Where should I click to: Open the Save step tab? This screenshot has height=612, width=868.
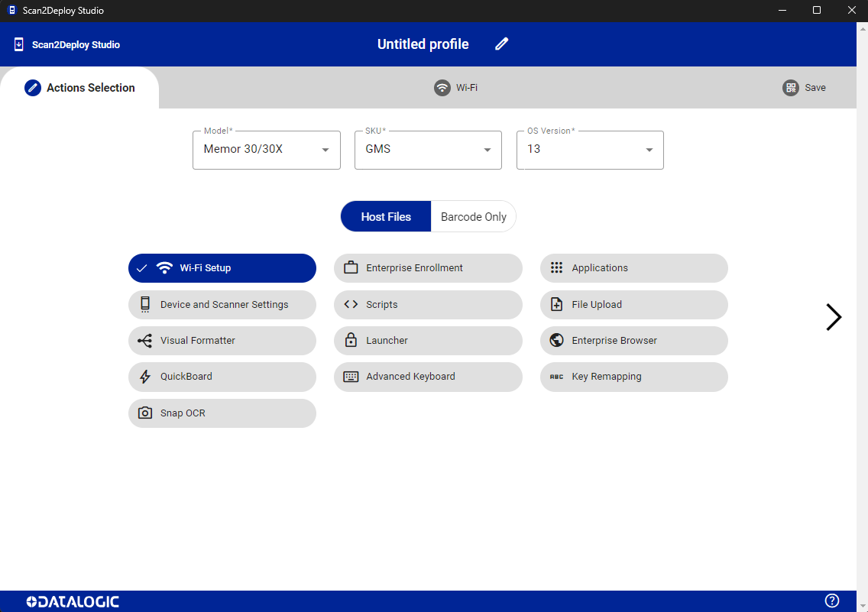click(x=805, y=88)
